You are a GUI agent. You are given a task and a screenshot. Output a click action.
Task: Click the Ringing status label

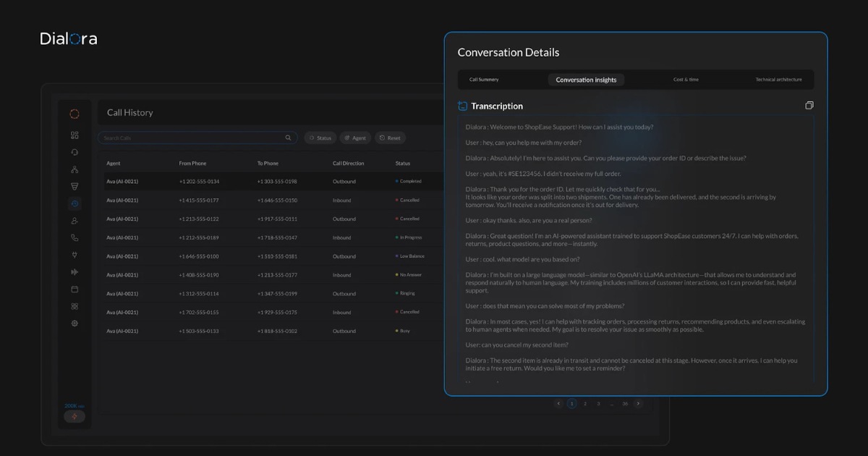[x=407, y=294]
